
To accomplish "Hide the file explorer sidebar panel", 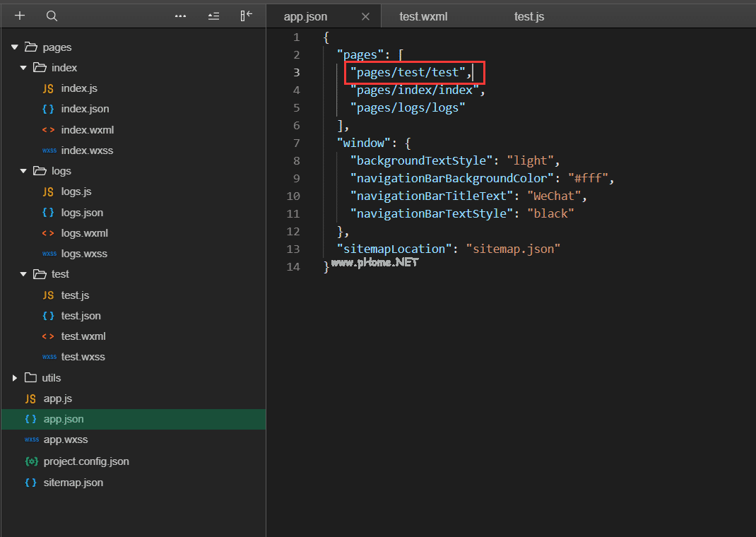I will point(246,16).
